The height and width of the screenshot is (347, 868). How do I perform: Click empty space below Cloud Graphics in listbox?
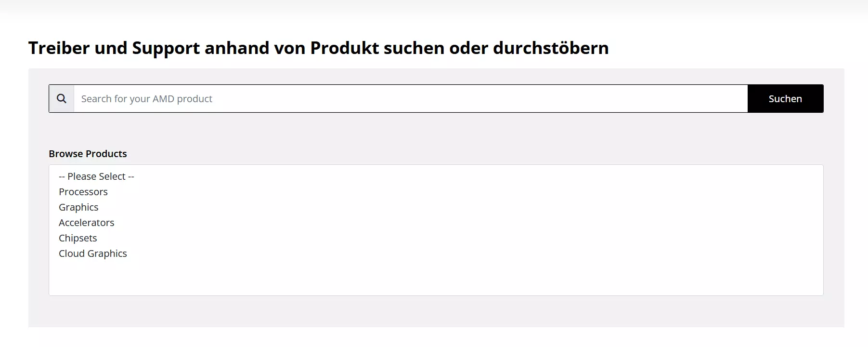(436, 278)
